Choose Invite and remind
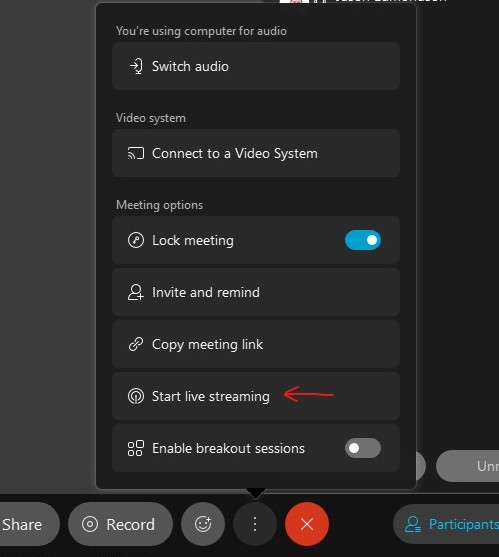 pyautogui.click(x=256, y=292)
